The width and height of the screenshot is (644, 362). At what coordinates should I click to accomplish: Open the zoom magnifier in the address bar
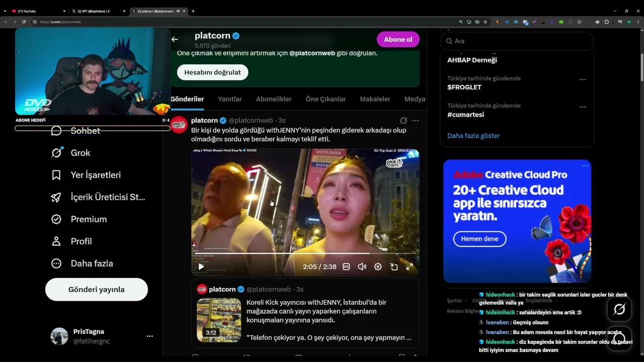pyautogui.click(x=460, y=22)
